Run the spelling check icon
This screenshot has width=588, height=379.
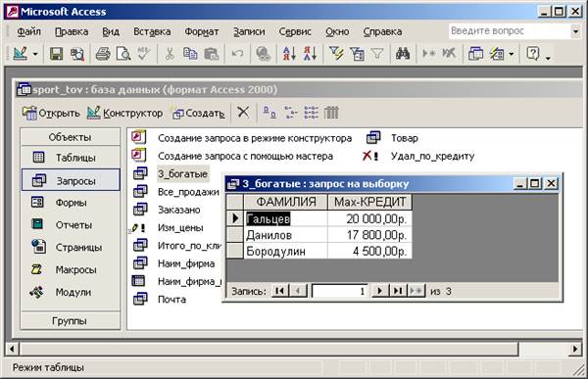pos(144,54)
